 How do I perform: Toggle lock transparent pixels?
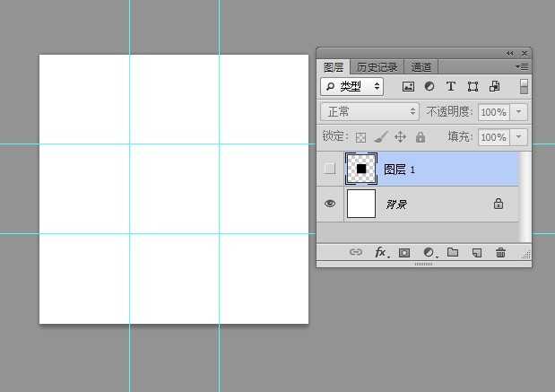click(361, 137)
